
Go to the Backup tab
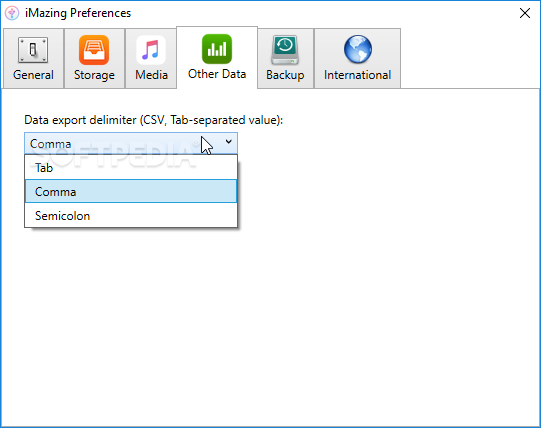pos(285,58)
